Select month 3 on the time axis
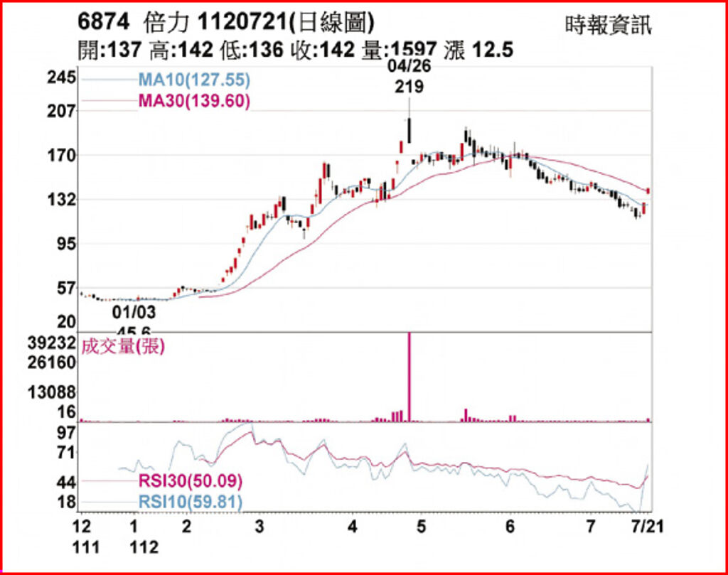Screen dimensions: 728x575 [x=259, y=527]
